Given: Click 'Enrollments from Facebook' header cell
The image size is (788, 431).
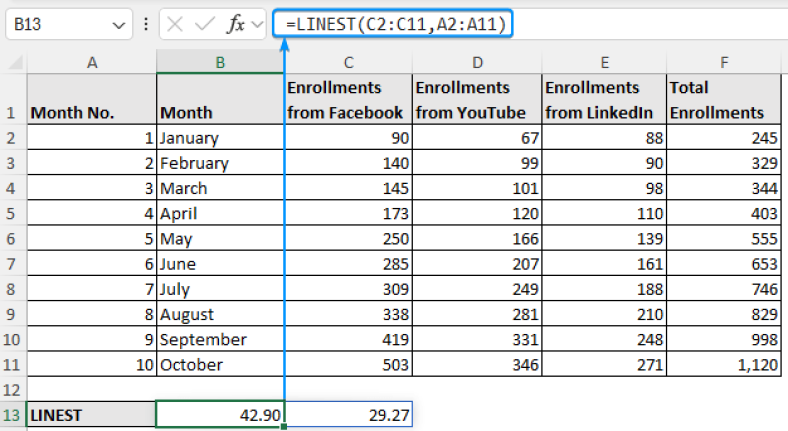Looking at the screenshot, I should [x=348, y=99].
